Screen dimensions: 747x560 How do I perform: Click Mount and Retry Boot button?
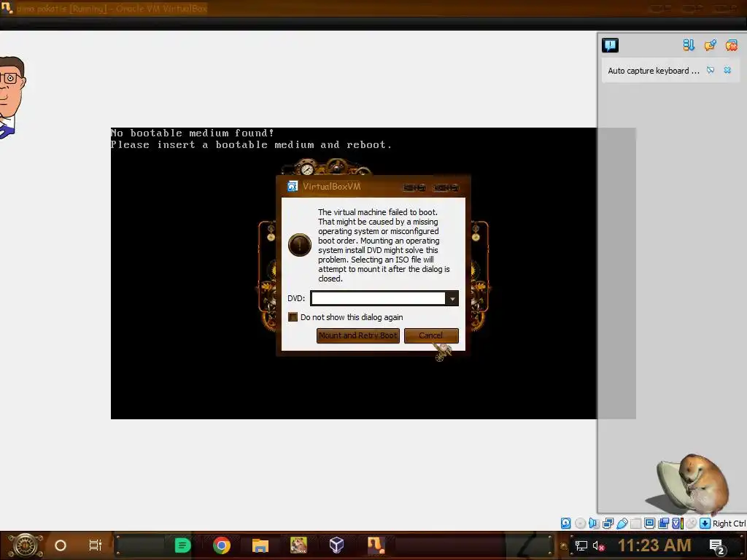[357, 335]
